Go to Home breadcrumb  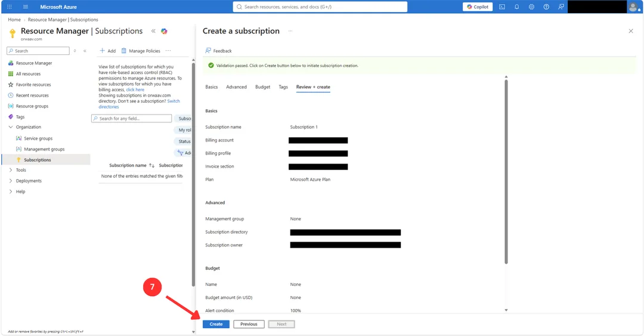point(14,19)
